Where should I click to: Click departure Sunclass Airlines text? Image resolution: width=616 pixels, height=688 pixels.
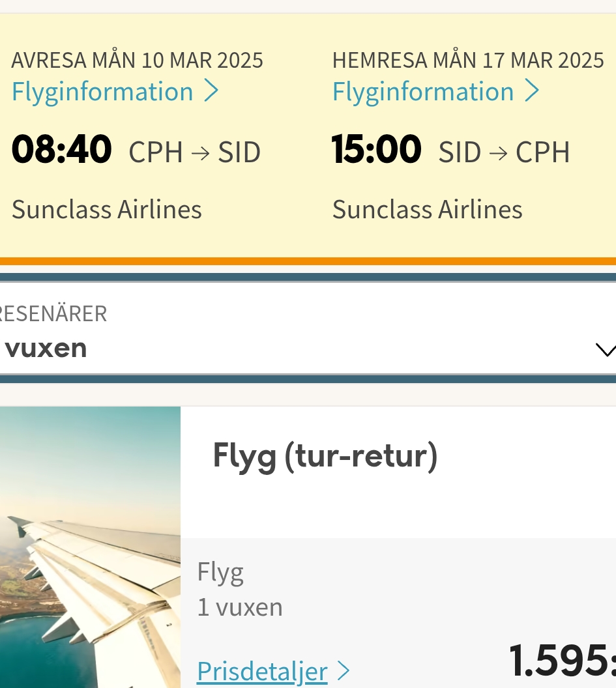[x=107, y=209]
